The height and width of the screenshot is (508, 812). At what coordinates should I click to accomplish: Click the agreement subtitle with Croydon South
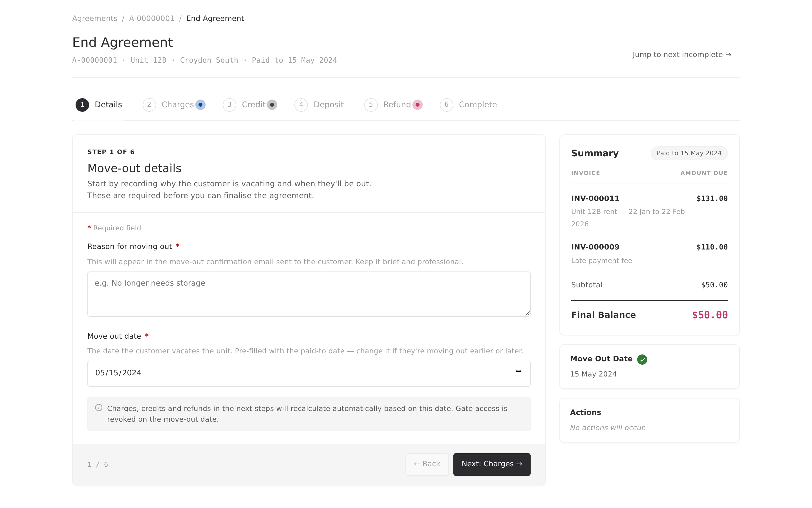point(205,60)
